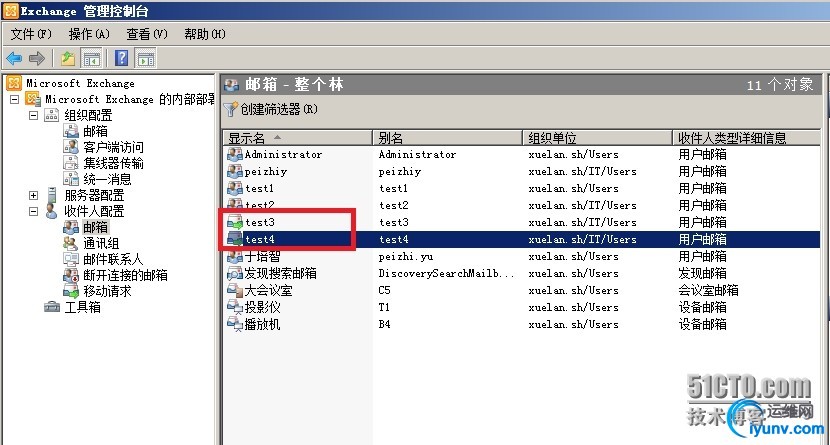Click the Exchange icon in title bar
Viewport: 830px width, 445px height.
coord(11,11)
